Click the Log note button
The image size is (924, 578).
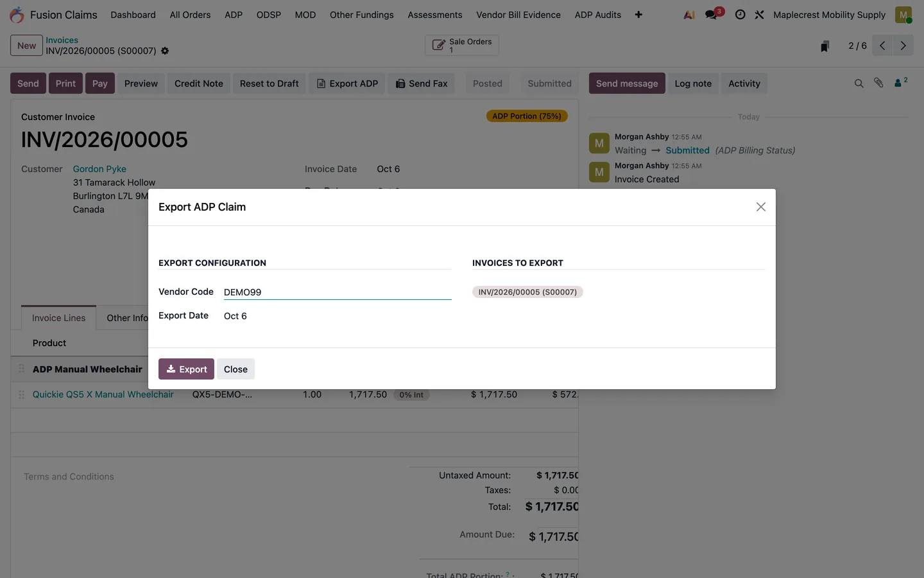(x=693, y=83)
